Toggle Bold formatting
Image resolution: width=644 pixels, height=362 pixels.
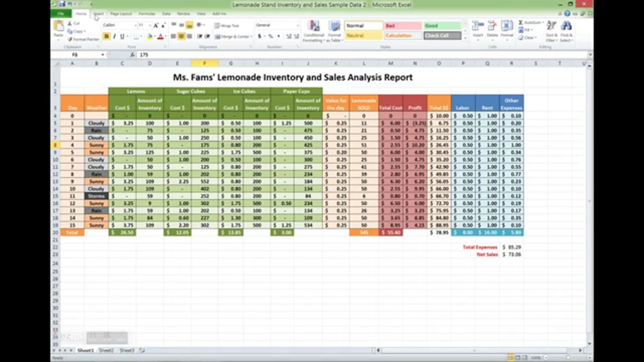point(107,36)
